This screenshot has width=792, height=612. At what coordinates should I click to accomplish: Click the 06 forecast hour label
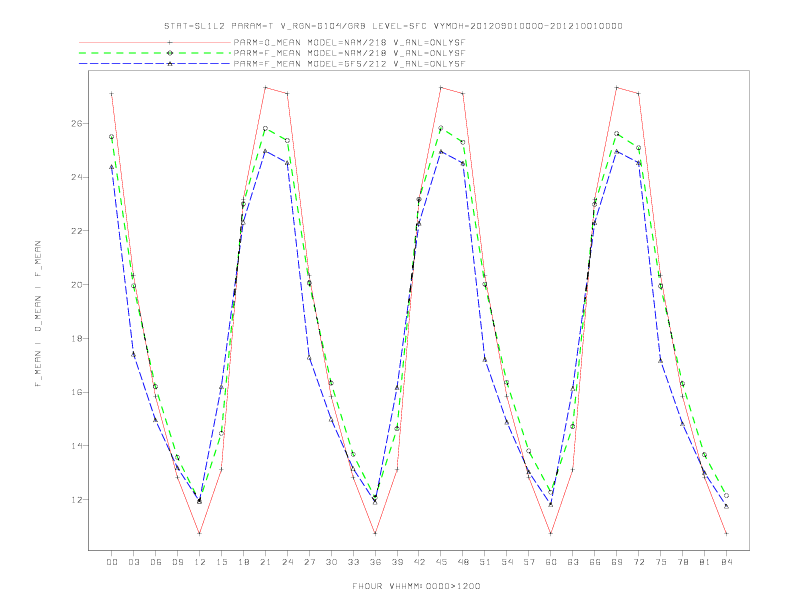[x=156, y=562]
